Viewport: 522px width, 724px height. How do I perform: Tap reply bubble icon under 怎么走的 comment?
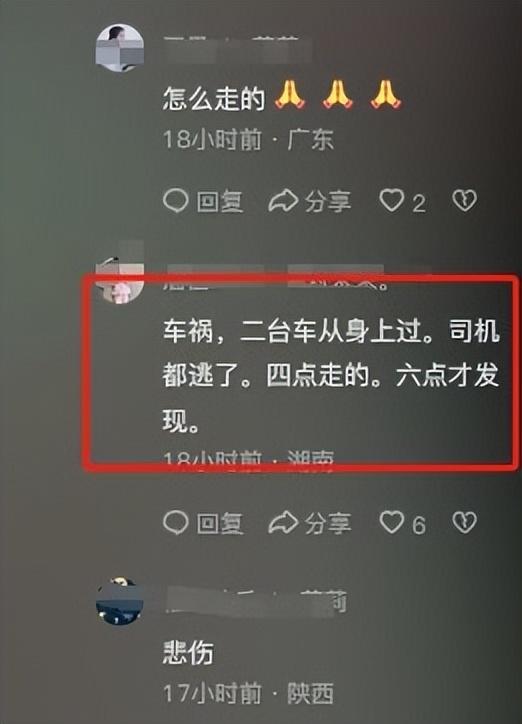175,201
